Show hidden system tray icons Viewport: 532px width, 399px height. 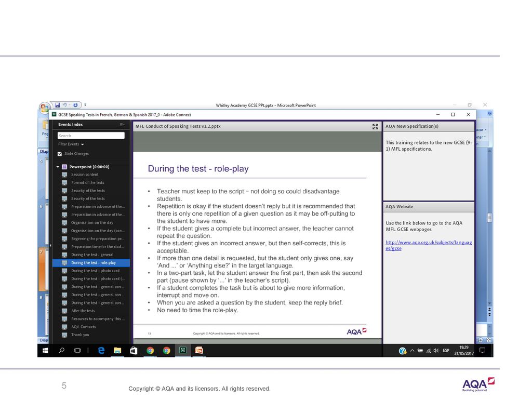[x=412, y=351]
